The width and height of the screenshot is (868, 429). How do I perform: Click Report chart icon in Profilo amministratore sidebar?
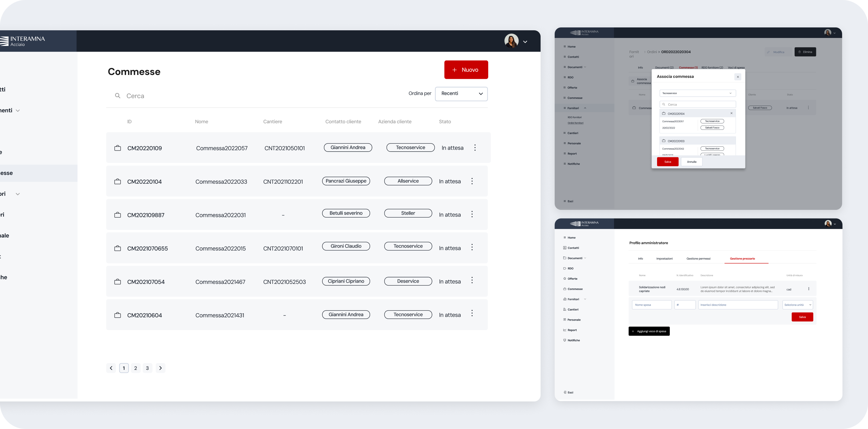[565, 330]
